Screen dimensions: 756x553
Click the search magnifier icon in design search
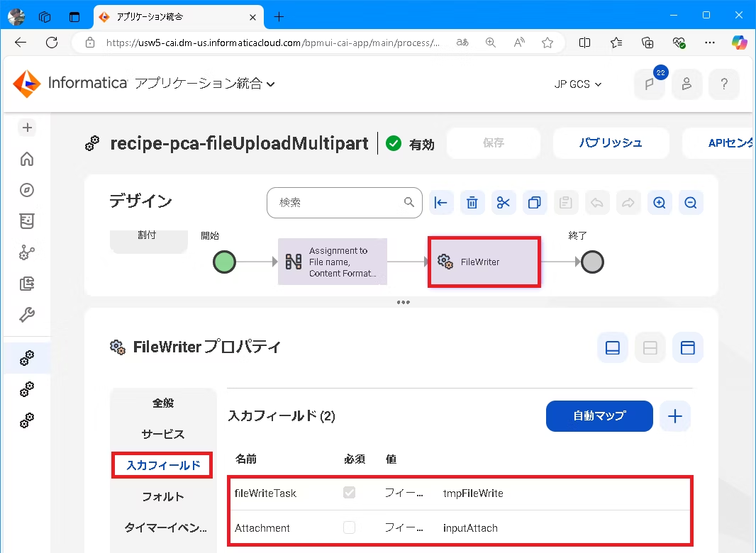click(x=409, y=202)
